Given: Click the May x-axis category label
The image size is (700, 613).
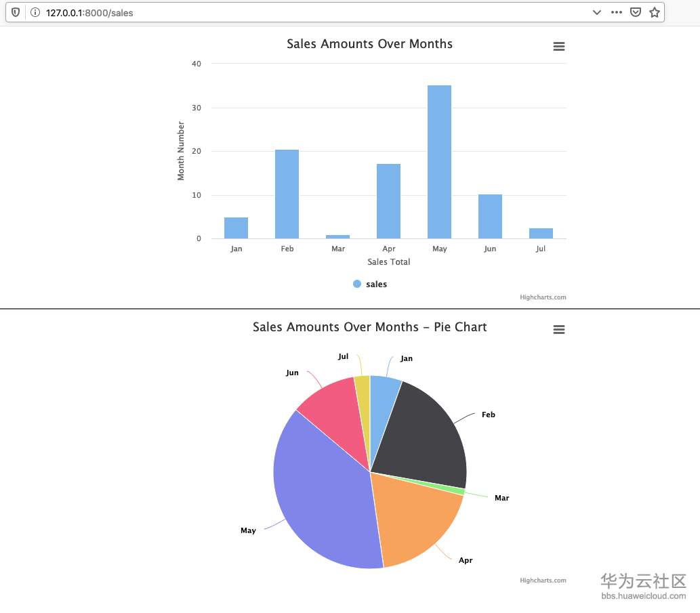Looking at the screenshot, I should click(439, 249).
